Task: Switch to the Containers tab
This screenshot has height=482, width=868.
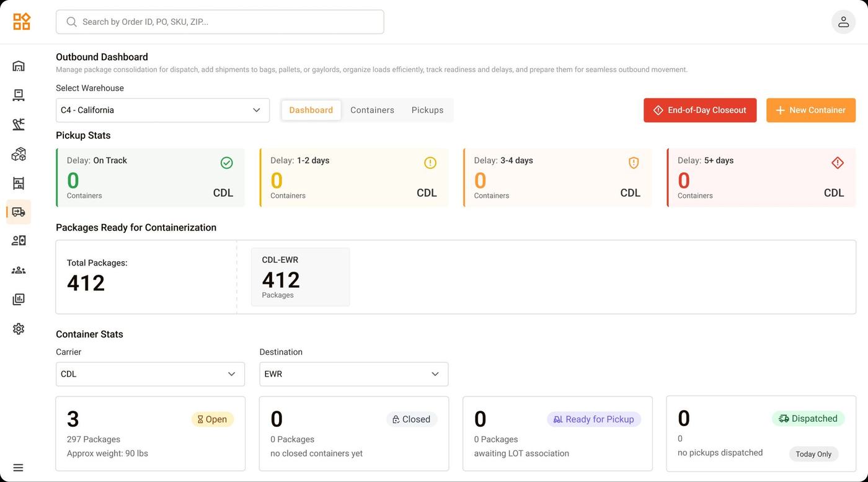Action: (x=372, y=110)
